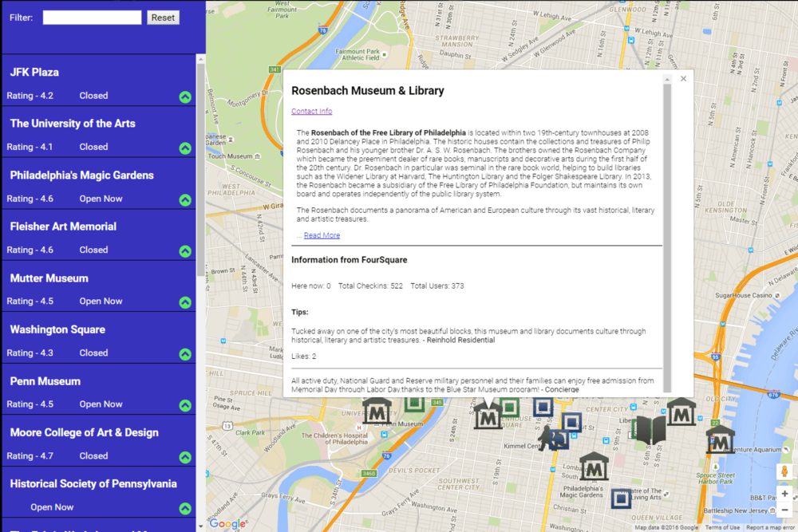
Task: Click the Reset filter button
Action: 163,18
